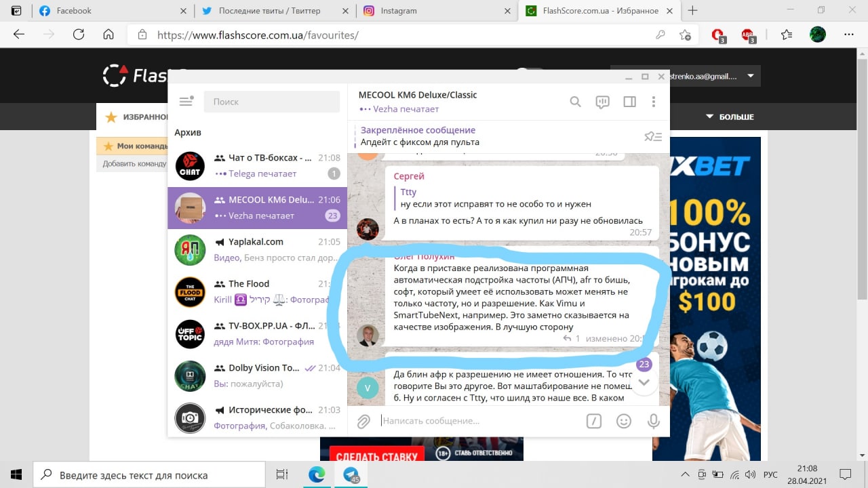Go to Edge home page icon

[x=108, y=35]
